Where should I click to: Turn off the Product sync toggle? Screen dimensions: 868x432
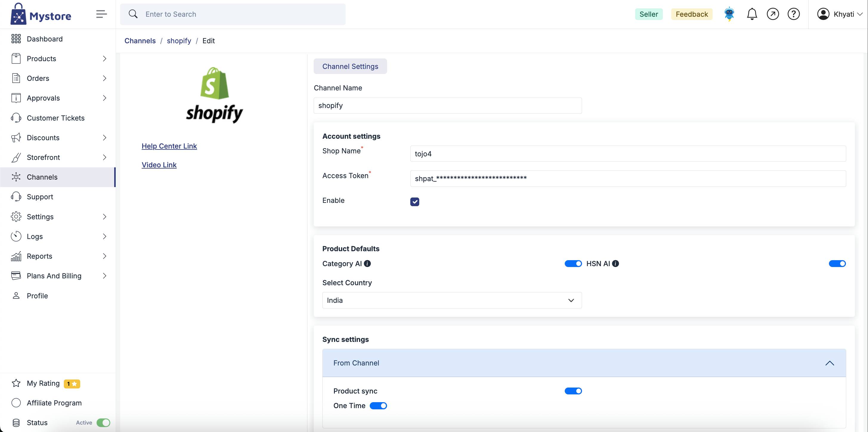pos(573,391)
